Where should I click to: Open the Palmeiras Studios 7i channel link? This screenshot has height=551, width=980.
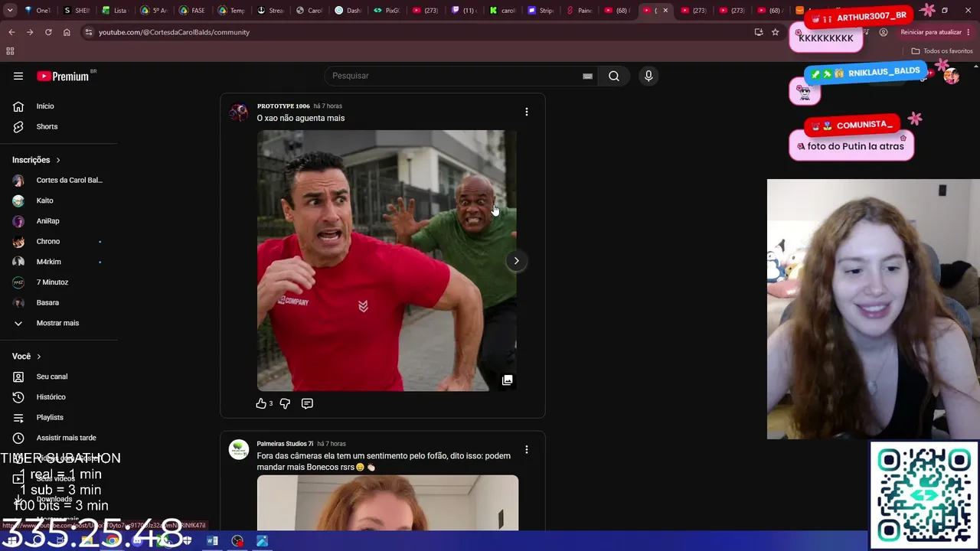point(285,444)
